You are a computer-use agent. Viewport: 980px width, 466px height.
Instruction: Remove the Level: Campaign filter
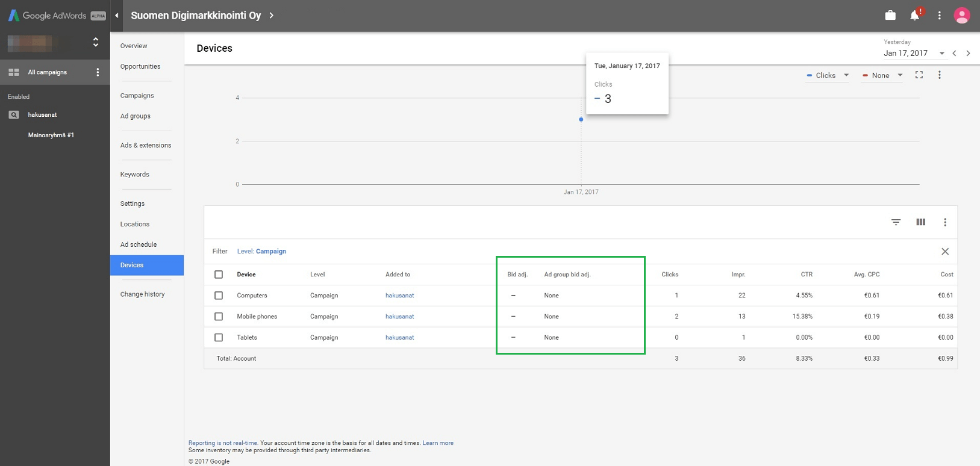[945, 252]
